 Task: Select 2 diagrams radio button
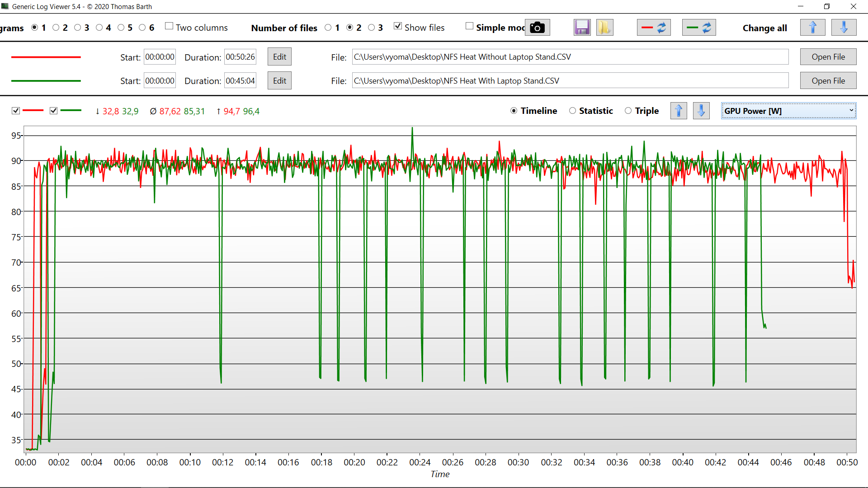(x=56, y=28)
